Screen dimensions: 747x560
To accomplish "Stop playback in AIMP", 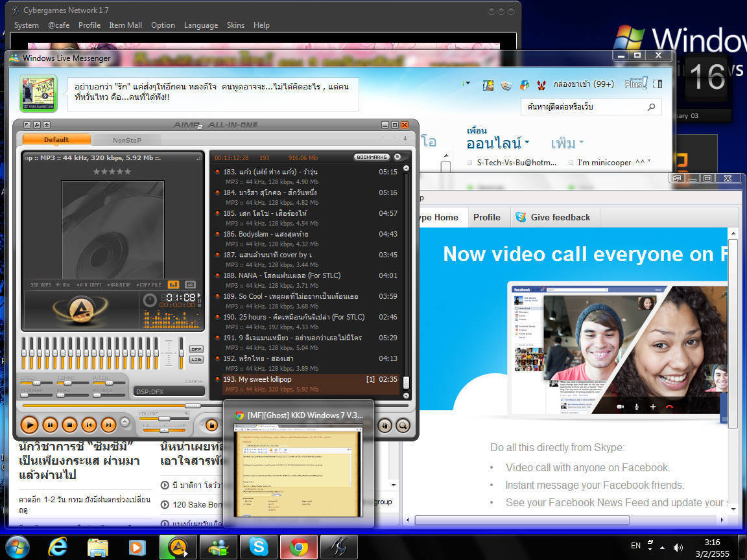I will 69,425.
